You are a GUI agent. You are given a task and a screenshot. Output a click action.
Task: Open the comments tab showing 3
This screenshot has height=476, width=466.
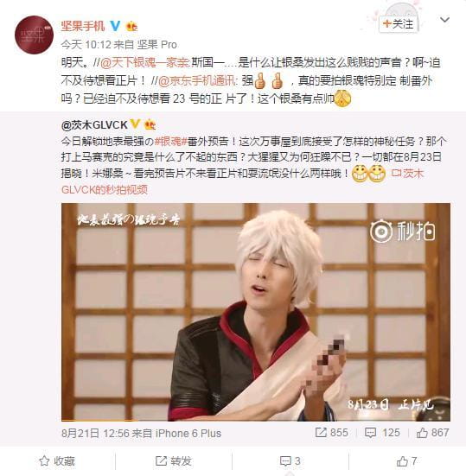click(x=290, y=461)
